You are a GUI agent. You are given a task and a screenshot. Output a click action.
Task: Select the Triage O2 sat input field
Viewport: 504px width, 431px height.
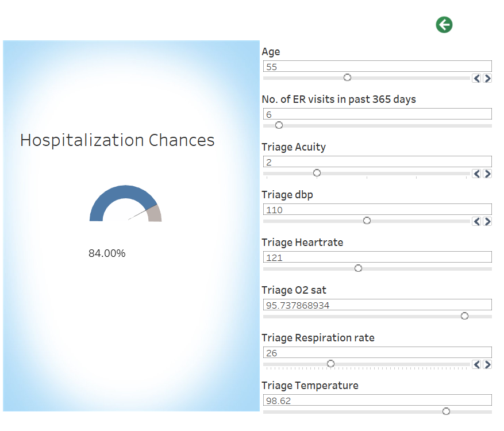(x=378, y=305)
